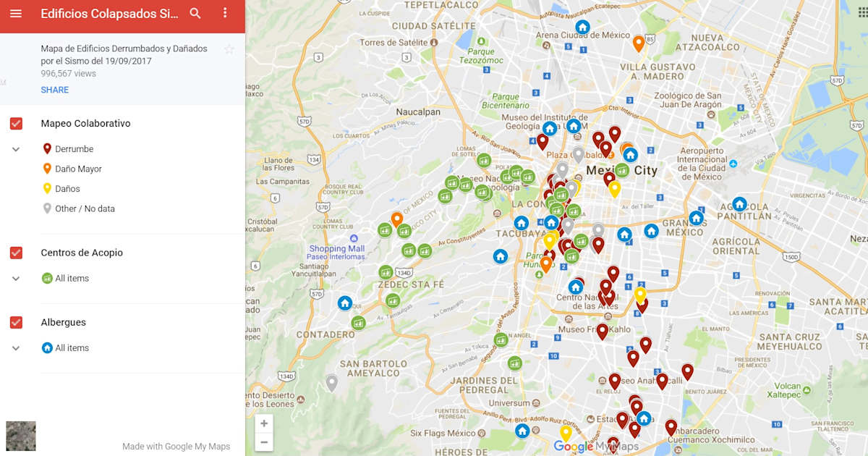Open the hamburger menu
Screen dimensions: 868x456
pyautogui.click(x=16, y=14)
